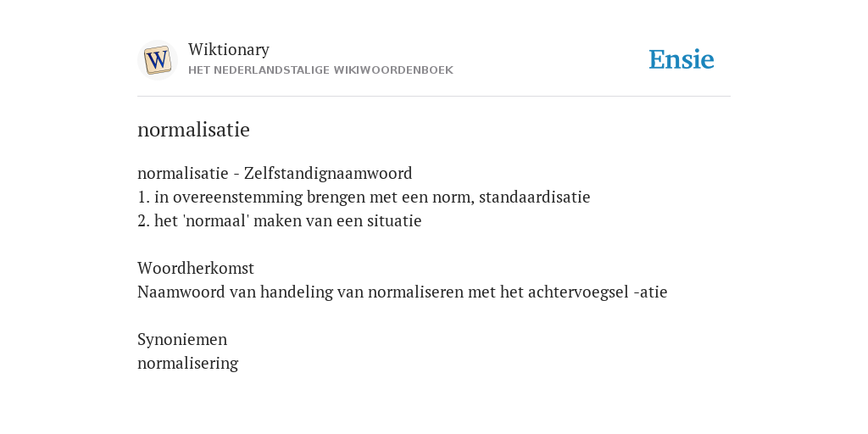The height and width of the screenshot is (434, 868).
Task: Click the 'Woordherkomst' section label
Action: tap(196, 268)
